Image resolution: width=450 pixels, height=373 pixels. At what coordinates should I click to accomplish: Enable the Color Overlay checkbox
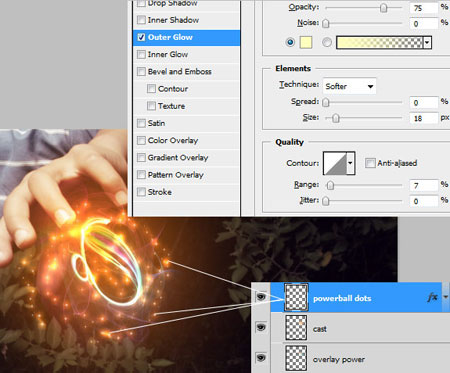(141, 140)
